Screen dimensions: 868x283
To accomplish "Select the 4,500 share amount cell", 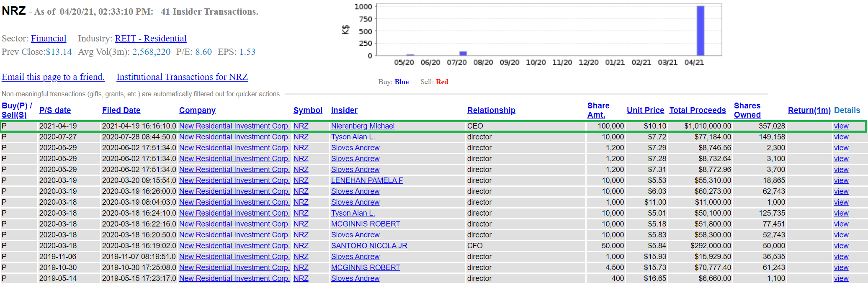I will click(x=605, y=268).
